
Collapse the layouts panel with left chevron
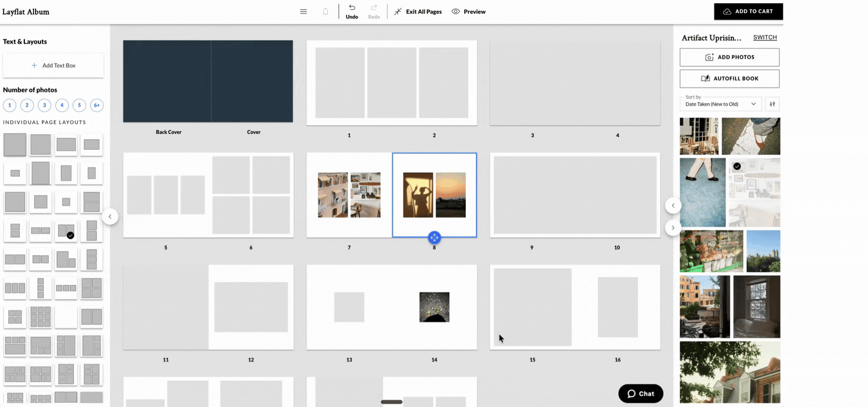[x=110, y=216]
